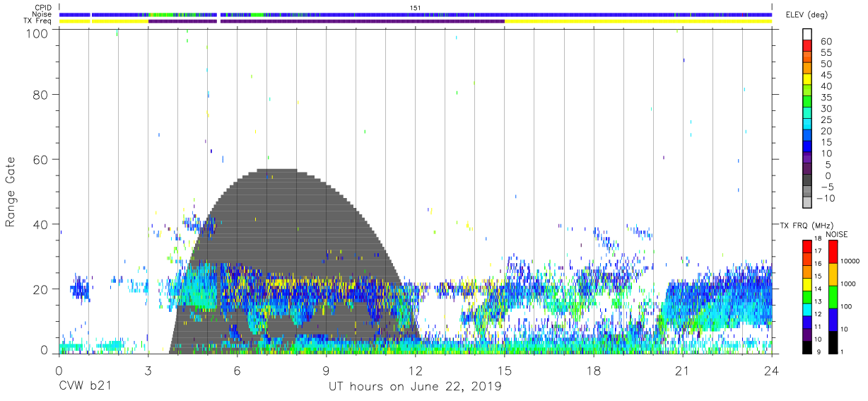Select the "UT hours on June 22, 2019" axis title

(415, 387)
